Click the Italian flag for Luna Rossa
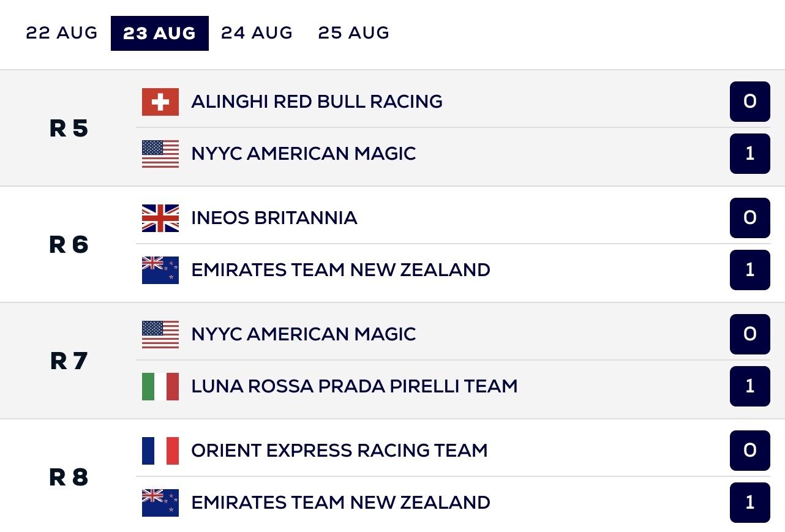 coord(160,386)
